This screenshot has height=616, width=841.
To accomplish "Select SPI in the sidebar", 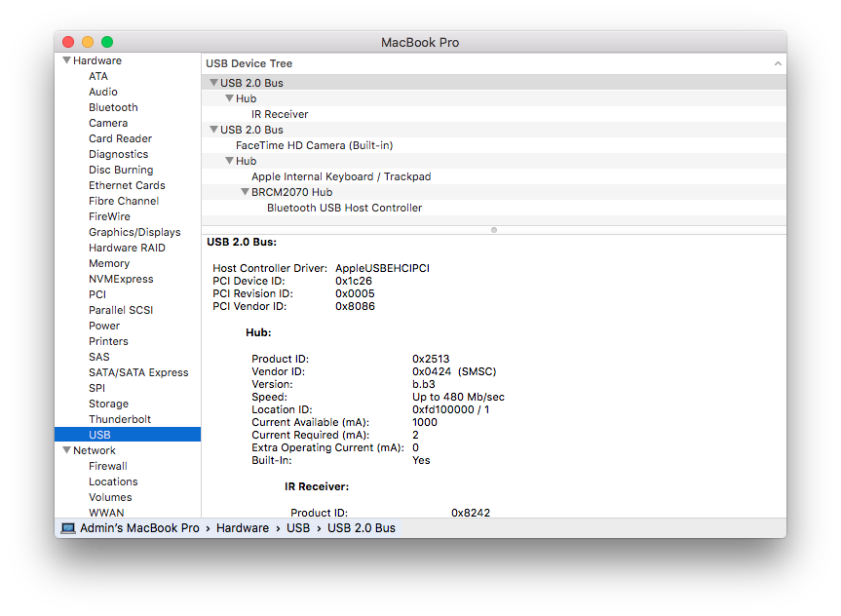I will click(96, 387).
